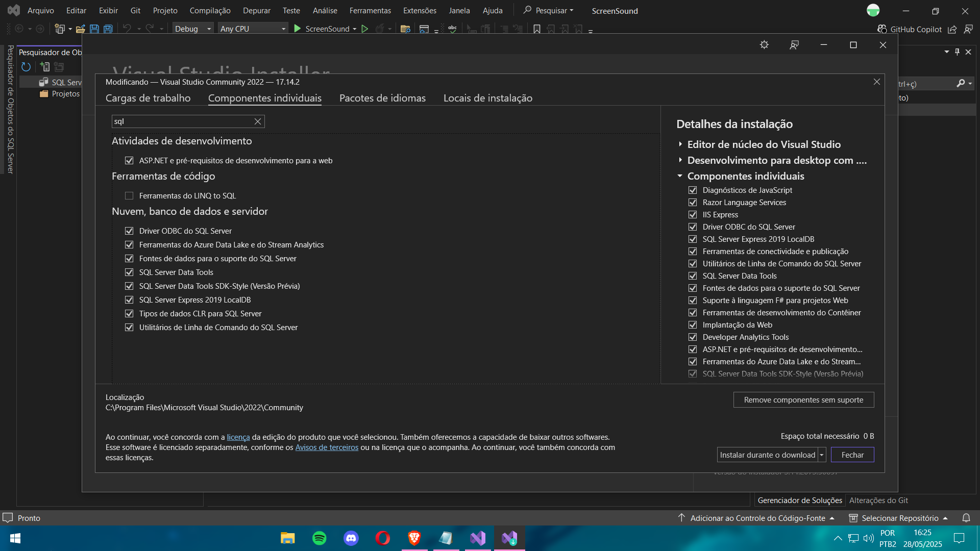Image resolution: width=980 pixels, height=551 pixels.
Task: Toggle the bookmark toolbar icon
Action: pyautogui.click(x=537, y=29)
